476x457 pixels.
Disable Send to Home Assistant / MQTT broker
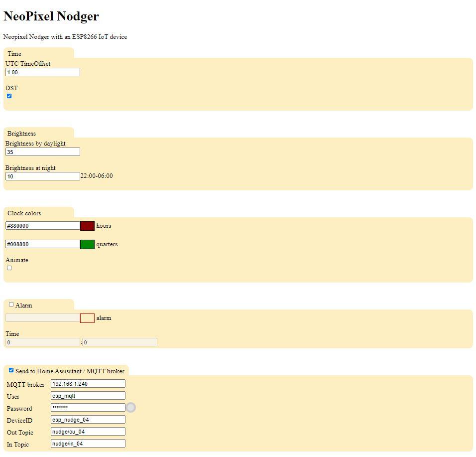tap(11, 370)
